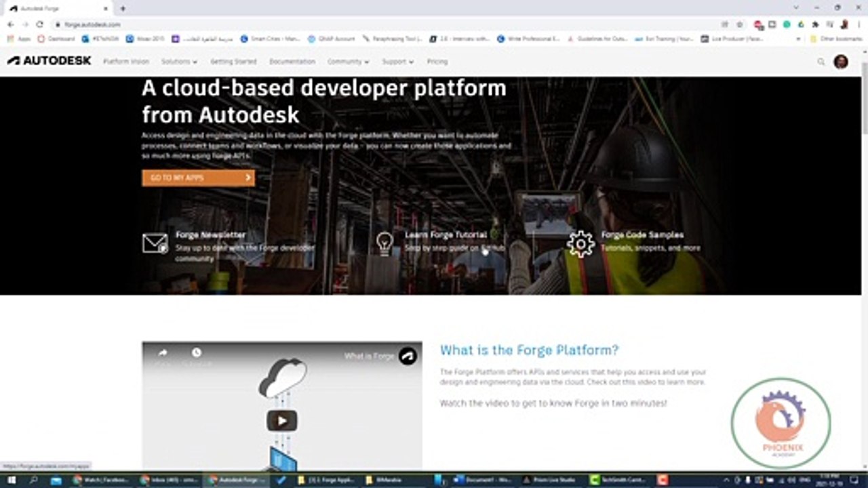Open the Pricing page

pos(437,62)
